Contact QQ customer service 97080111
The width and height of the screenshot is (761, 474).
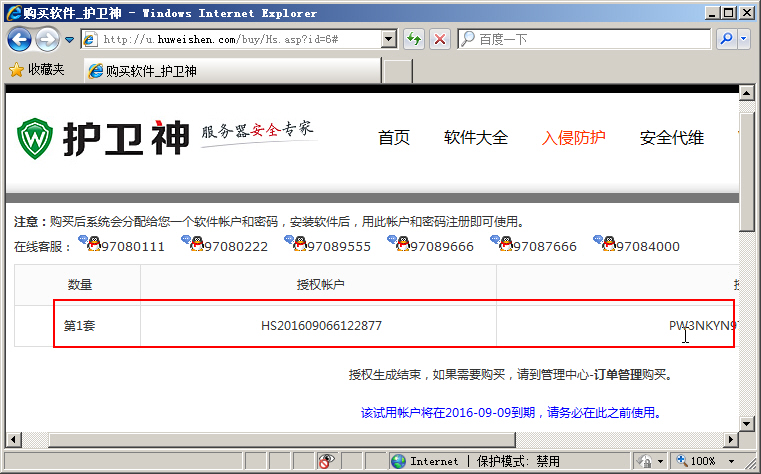(121, 244)
